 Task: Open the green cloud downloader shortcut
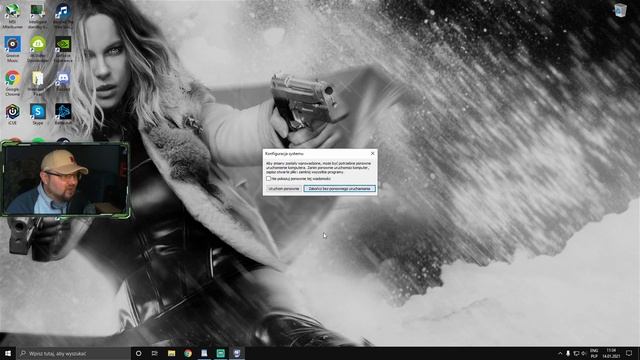pyautogui.click(x=38, y=49)
